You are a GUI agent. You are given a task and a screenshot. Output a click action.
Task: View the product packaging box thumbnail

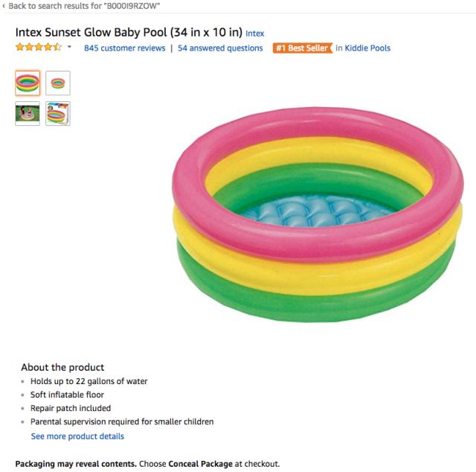pyautogui.click(x=58, y=113)
